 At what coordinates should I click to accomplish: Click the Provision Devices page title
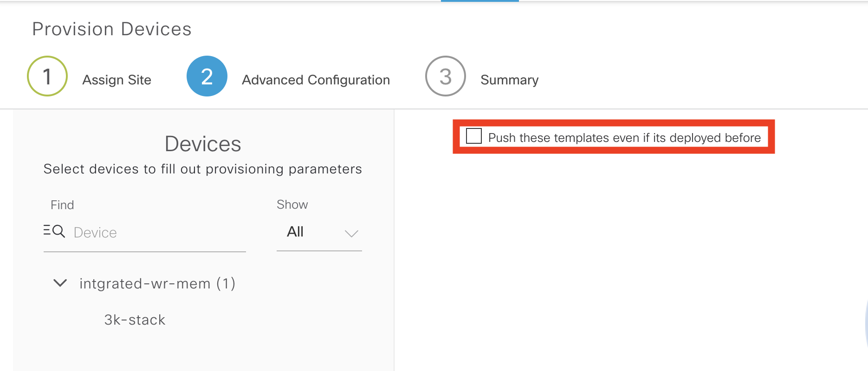112,29
